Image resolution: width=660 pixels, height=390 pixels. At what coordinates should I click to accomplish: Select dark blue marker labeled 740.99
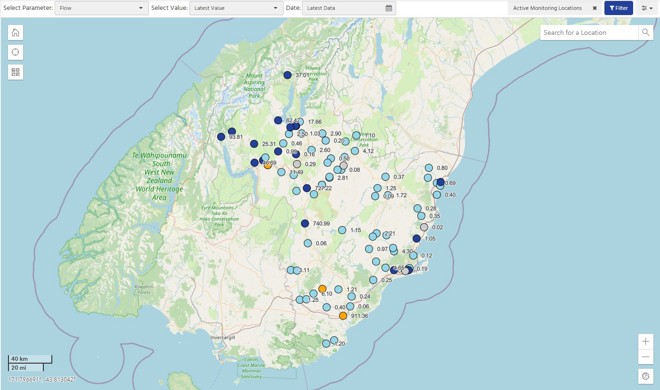[x=305, y=223]
